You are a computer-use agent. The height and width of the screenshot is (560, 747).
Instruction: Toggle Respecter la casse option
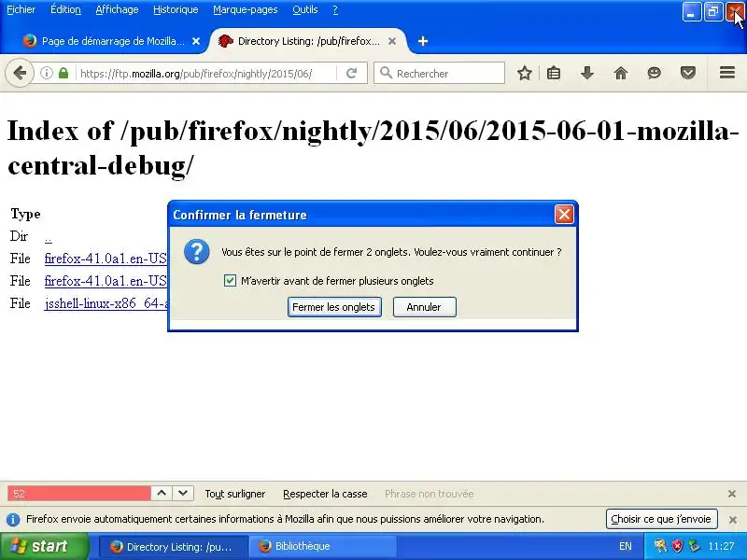pyautogui.click(x=325, y=494)
